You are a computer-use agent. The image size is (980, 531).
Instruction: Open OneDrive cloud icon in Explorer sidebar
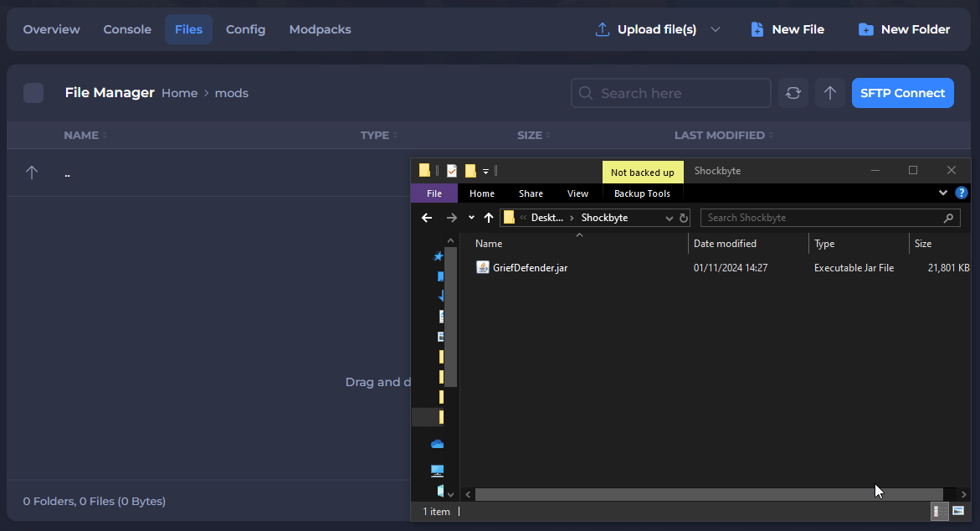point(437,444)
